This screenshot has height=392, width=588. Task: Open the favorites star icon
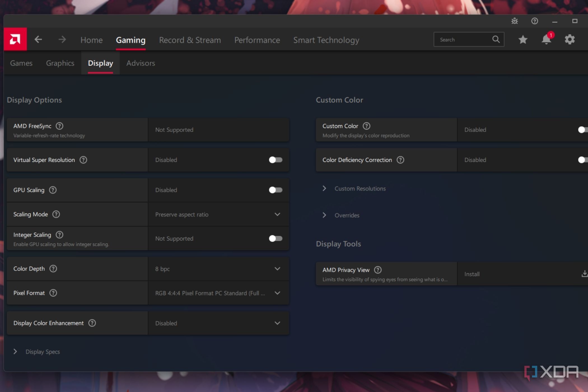pos(523,39)
